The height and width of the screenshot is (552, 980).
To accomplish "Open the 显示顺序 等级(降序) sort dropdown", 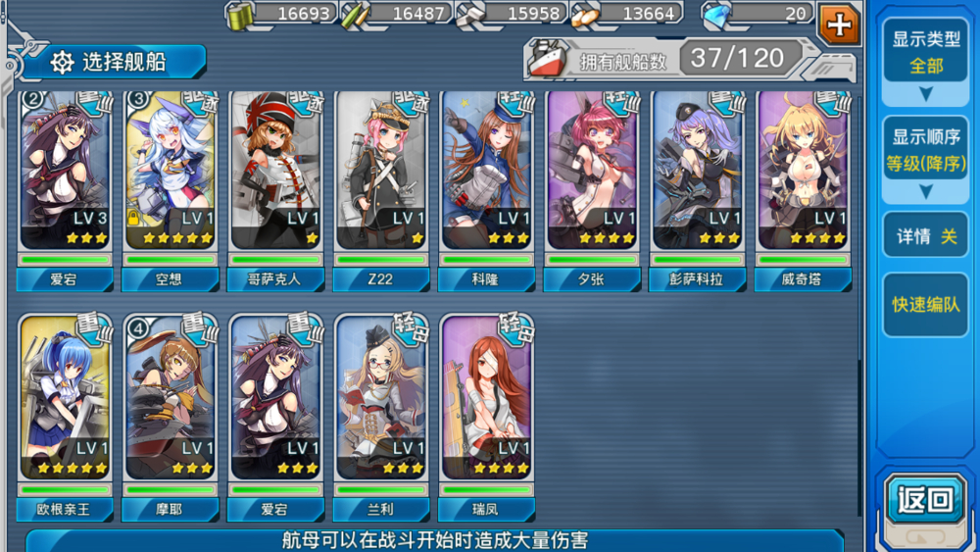I will pos(926,150).
